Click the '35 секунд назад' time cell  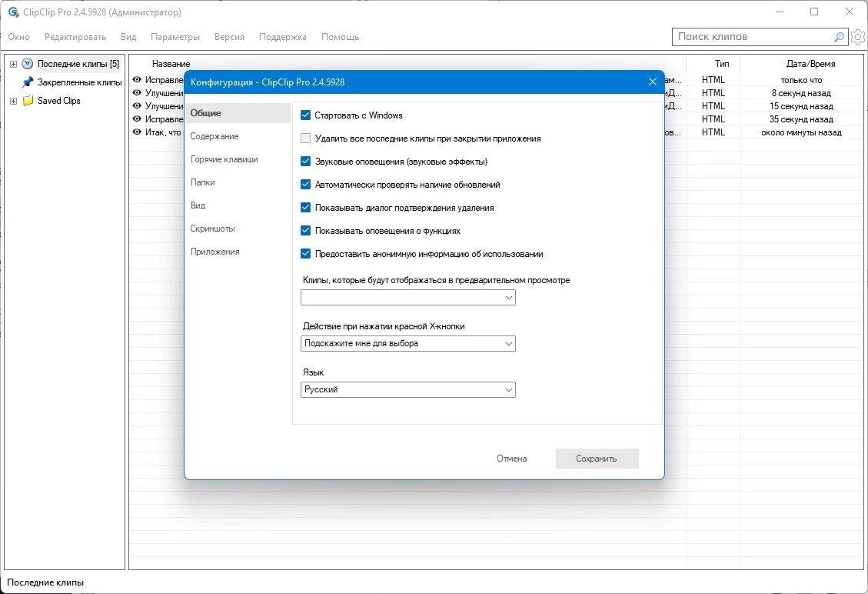801,119
